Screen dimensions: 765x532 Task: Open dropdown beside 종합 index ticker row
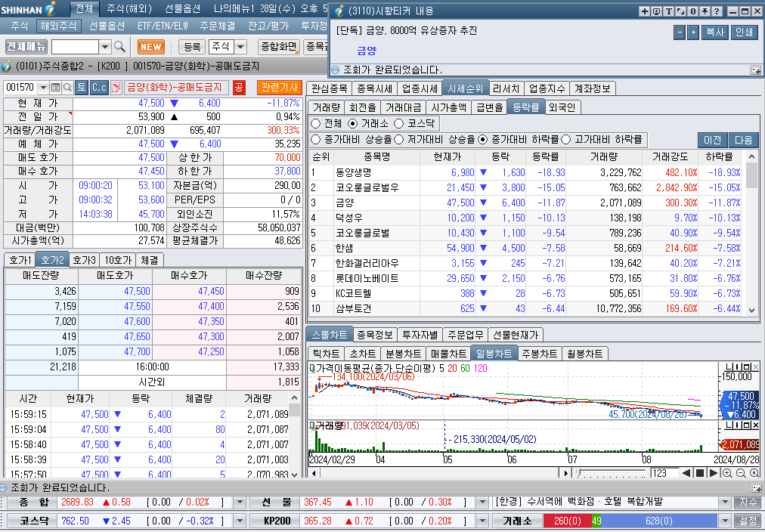240,503
